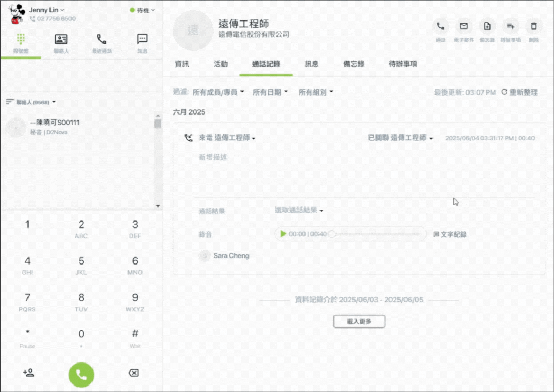This screenshot has height=392, width=554.
Task: Open the 所有組別 filter dropdown
Action: click(316, 92)
